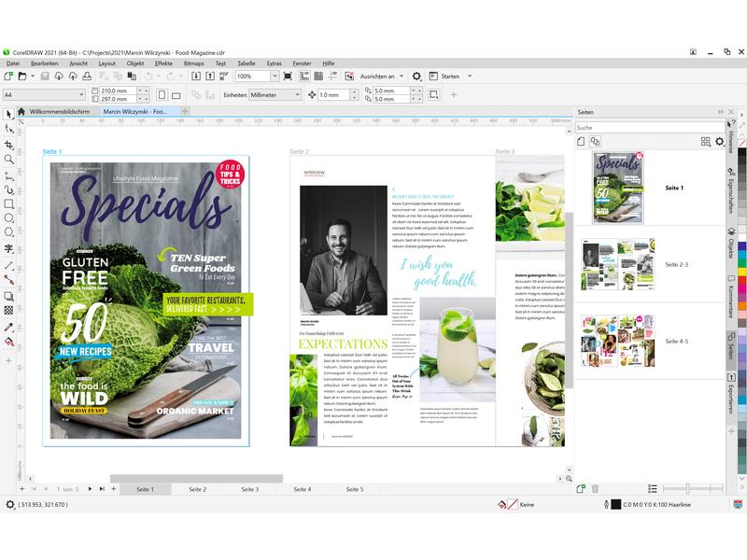This screenshot has height=560, width=747.
Task: Click the status bar settings gear
Action: tap(9, 504)
